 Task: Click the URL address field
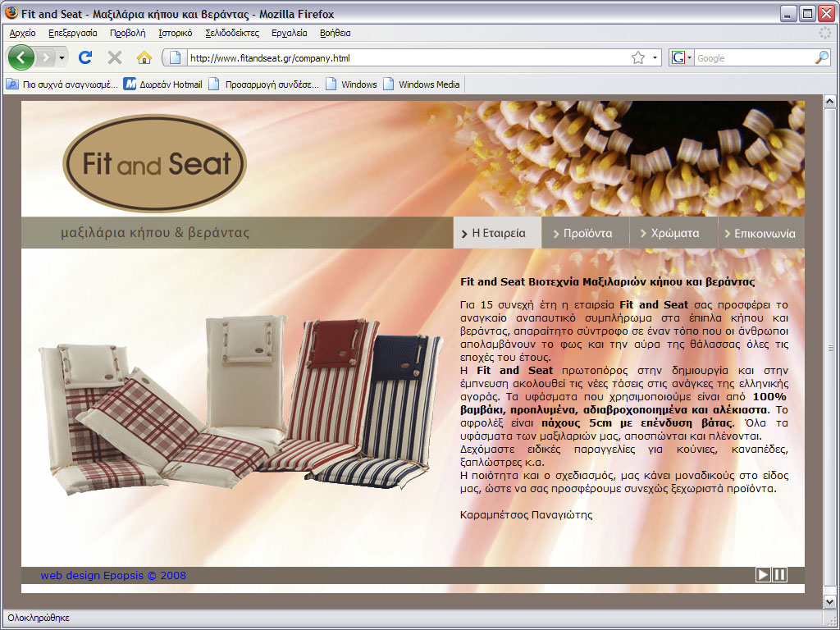click(x=407, y=58)
